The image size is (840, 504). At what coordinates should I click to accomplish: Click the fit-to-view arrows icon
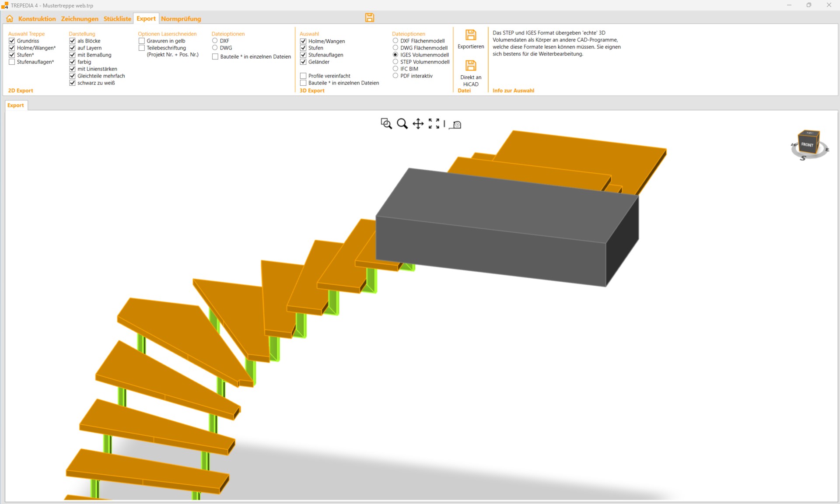click(434, 124)
